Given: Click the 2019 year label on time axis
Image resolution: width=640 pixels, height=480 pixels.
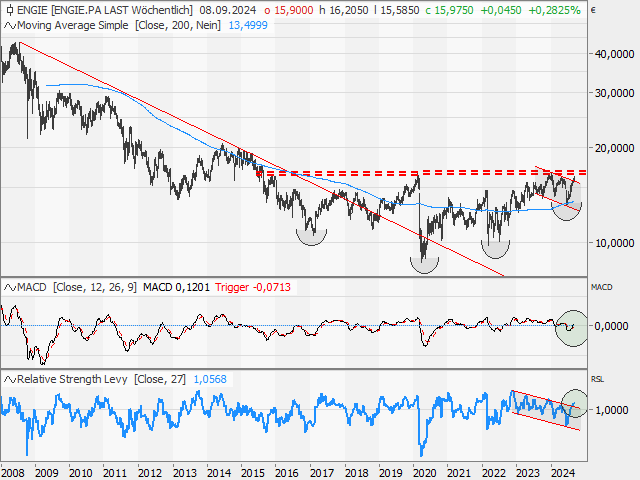Looking at the screenshot, I should pos(391,473).
